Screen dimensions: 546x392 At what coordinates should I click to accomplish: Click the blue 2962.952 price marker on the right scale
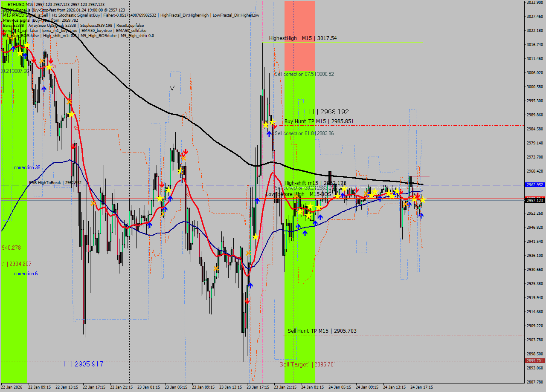[534, 185]
